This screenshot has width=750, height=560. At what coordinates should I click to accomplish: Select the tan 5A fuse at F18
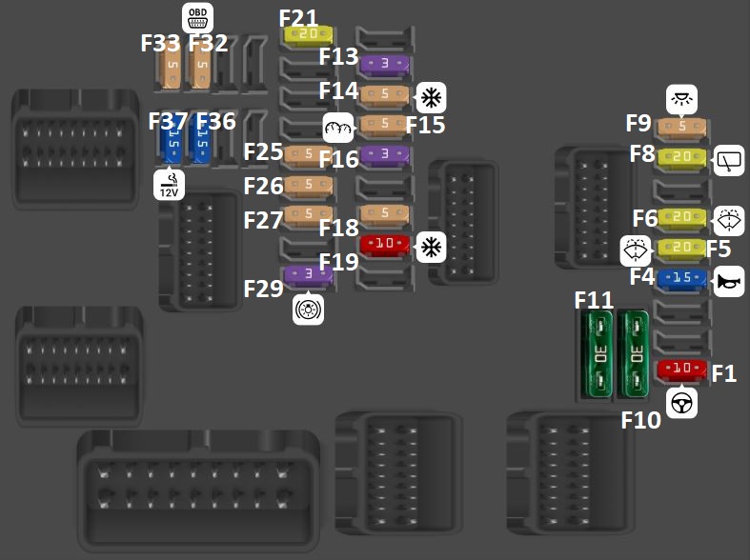point(385,213)
